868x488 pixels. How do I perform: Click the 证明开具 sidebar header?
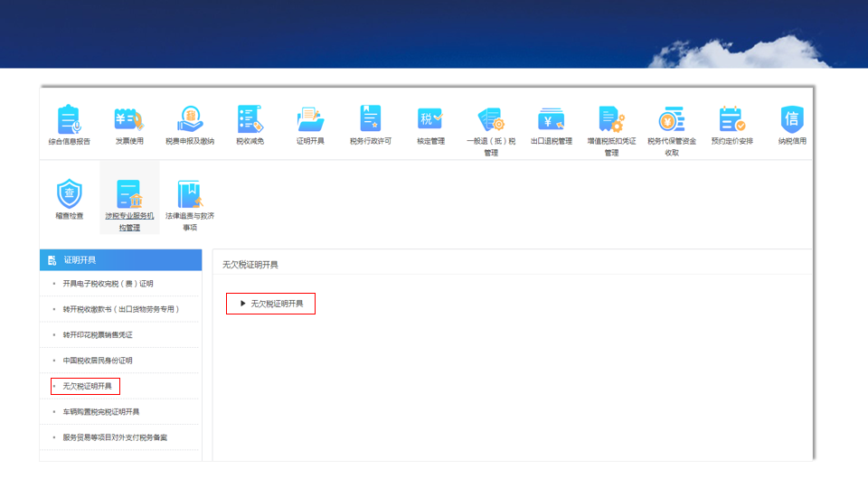[x=120, y=260]
